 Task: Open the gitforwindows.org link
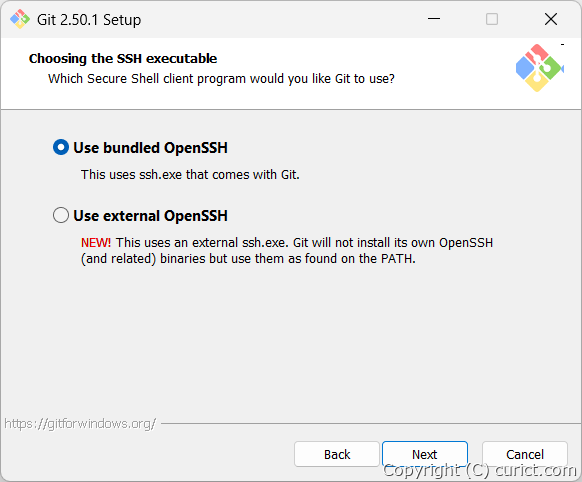tap(80, 424)
